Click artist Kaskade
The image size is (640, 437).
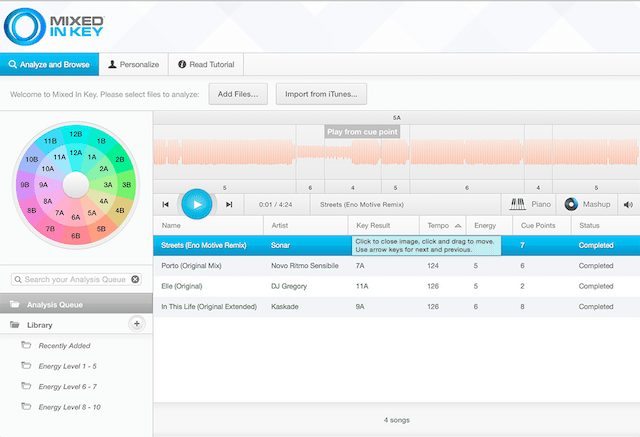284,306
